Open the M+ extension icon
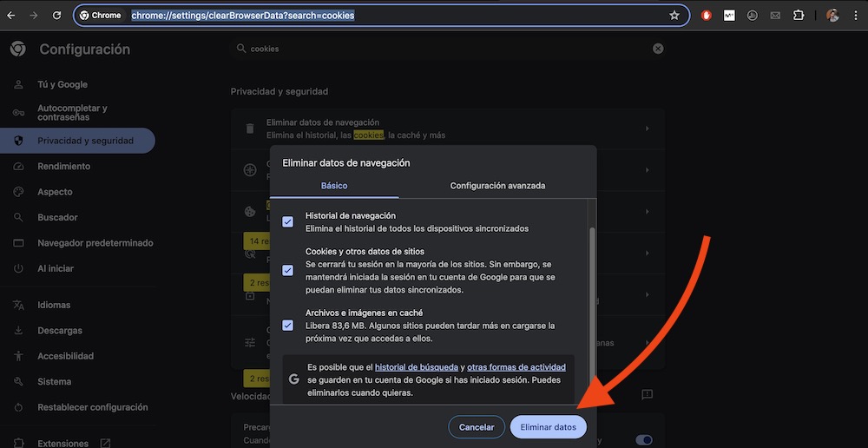 click(730, 16)
